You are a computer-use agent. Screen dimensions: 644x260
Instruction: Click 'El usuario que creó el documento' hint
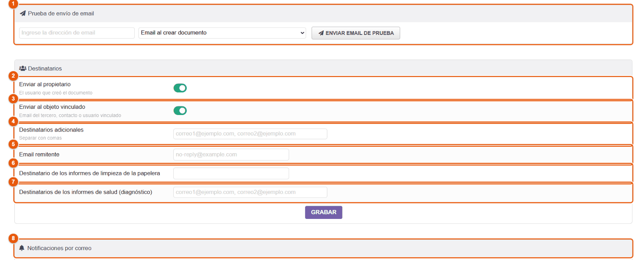(56, 93)
